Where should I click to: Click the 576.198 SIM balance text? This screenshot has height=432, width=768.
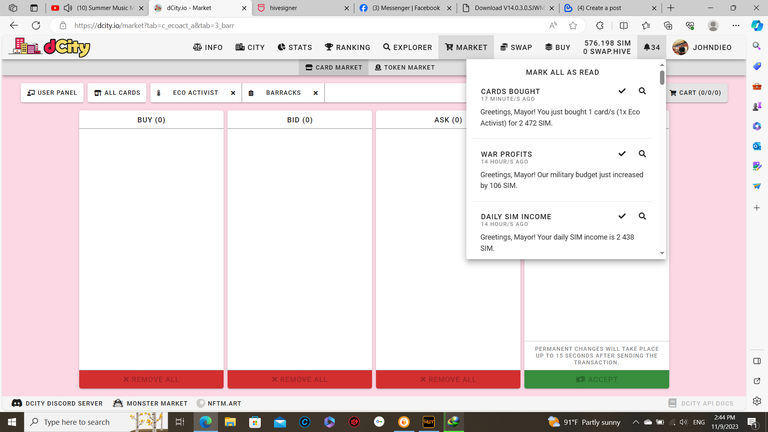pyautogui.click(x=607, y=43)
